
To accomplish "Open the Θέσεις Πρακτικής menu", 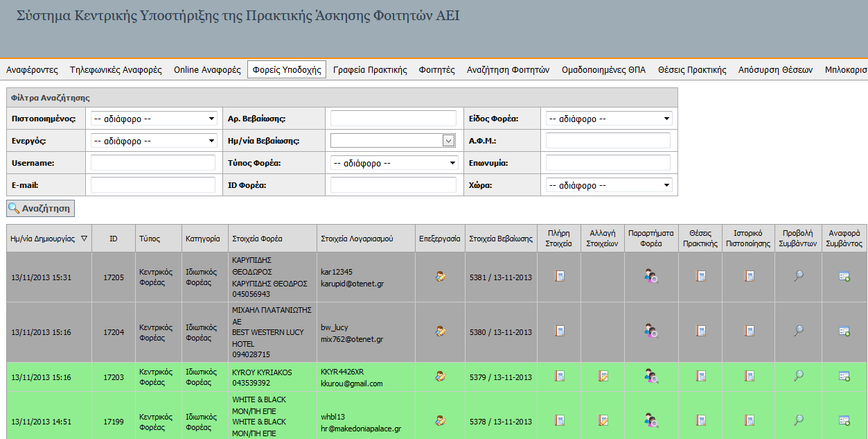I will (x=692, y=70).
